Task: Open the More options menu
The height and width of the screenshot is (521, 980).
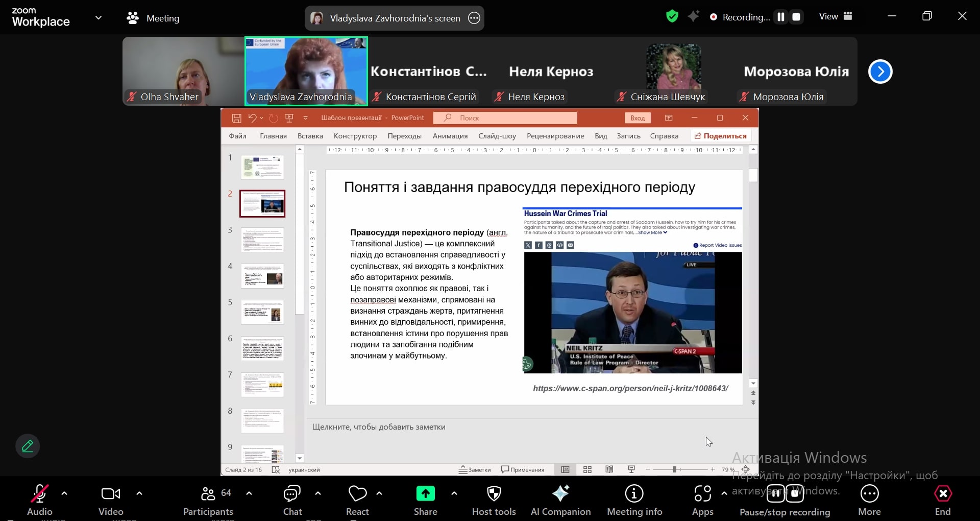Action: tap(869, 501)
